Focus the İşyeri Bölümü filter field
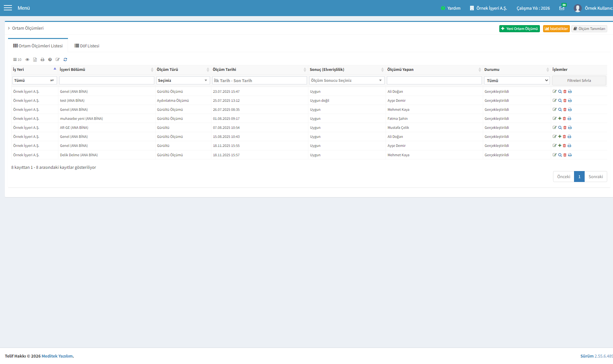Screen dimensions: 613x364 tap(107, 81)
